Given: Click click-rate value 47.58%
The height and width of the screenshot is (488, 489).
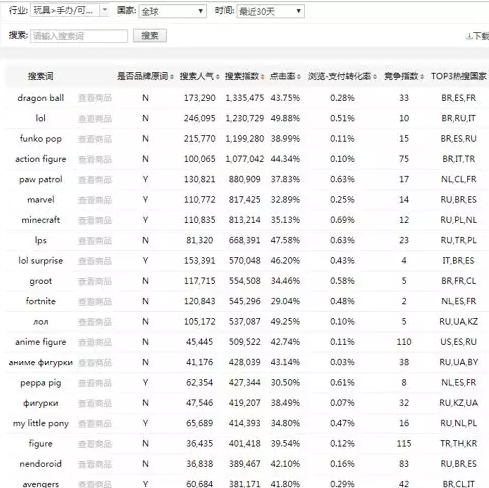Looking at the screenshot, I should click(285, 240).
